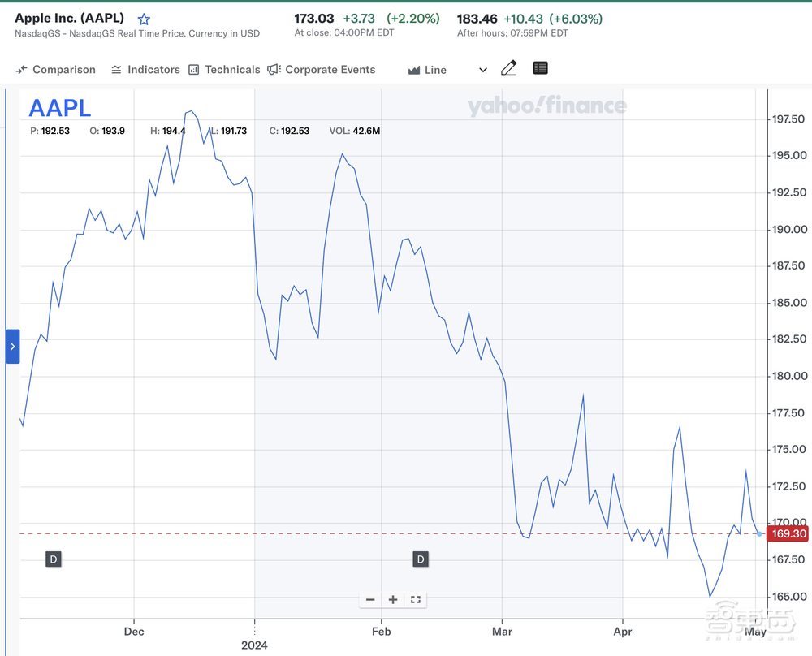Viewport: 812px width, 656px height.
Task: Expand the left side panel arrow
Action: [12, 347]
